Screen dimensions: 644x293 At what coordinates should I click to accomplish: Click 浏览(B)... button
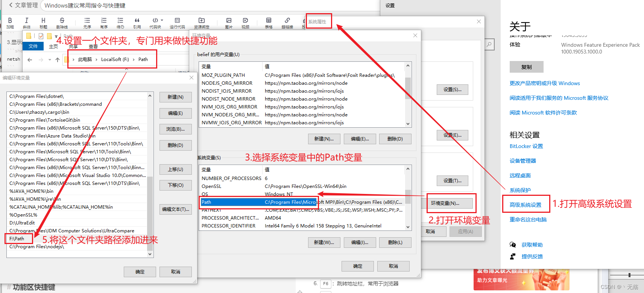tap(176, 129)
